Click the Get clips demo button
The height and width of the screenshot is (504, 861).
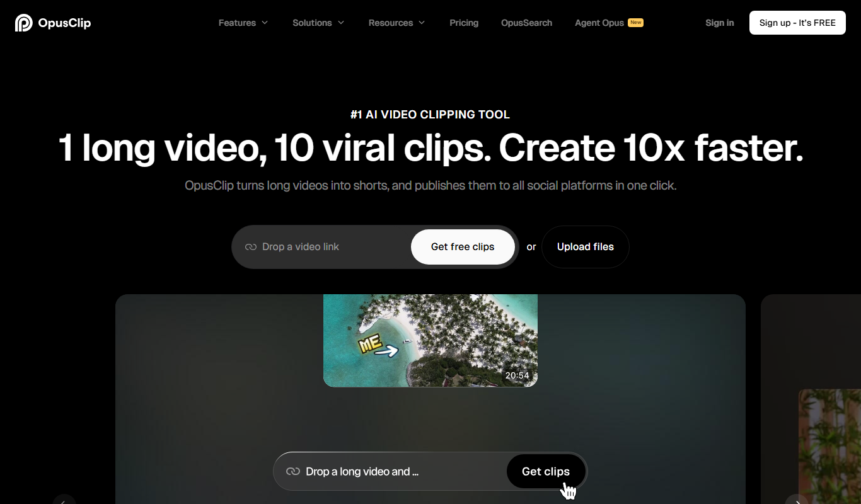[x=546, y=471]
